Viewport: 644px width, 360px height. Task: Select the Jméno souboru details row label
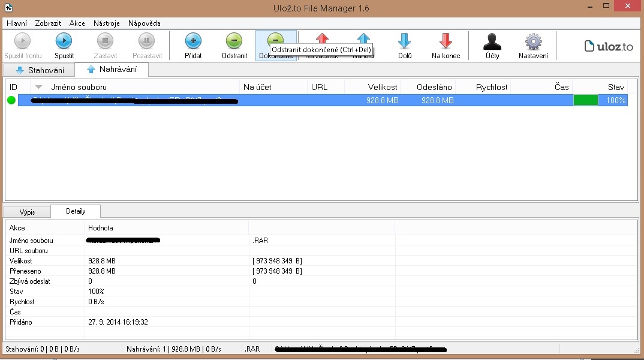pos(31,241)
